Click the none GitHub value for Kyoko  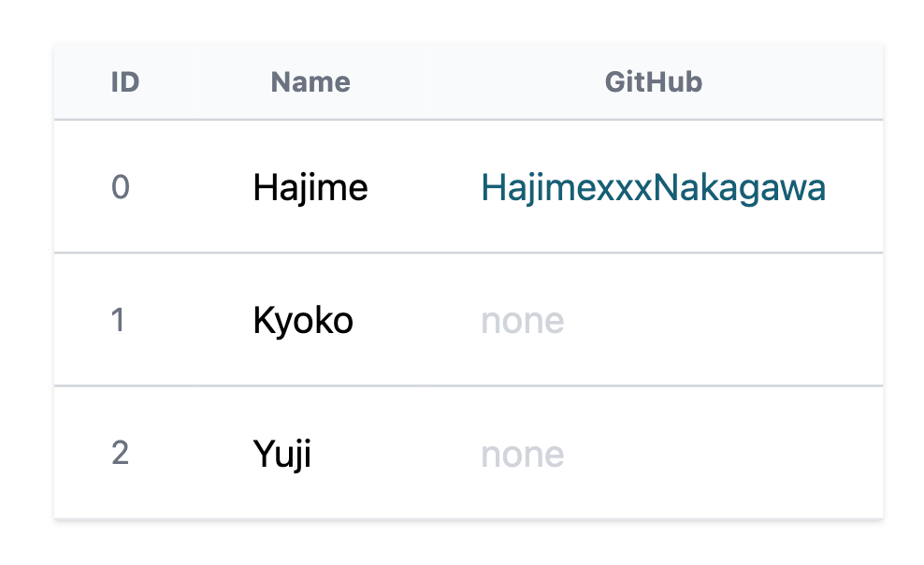(x=523, y=321)
